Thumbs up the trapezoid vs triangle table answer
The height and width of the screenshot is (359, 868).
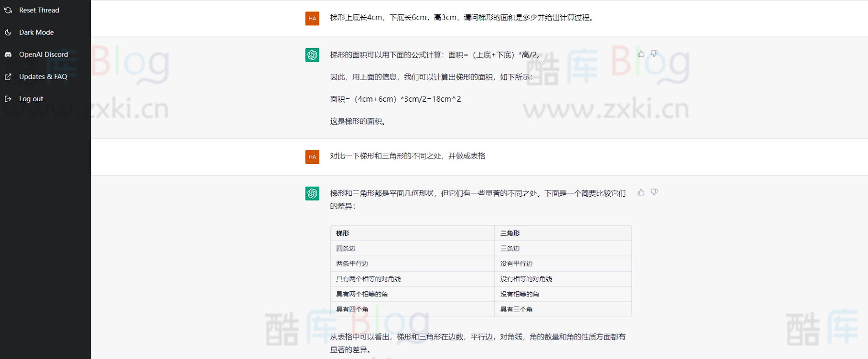(641, 192)
